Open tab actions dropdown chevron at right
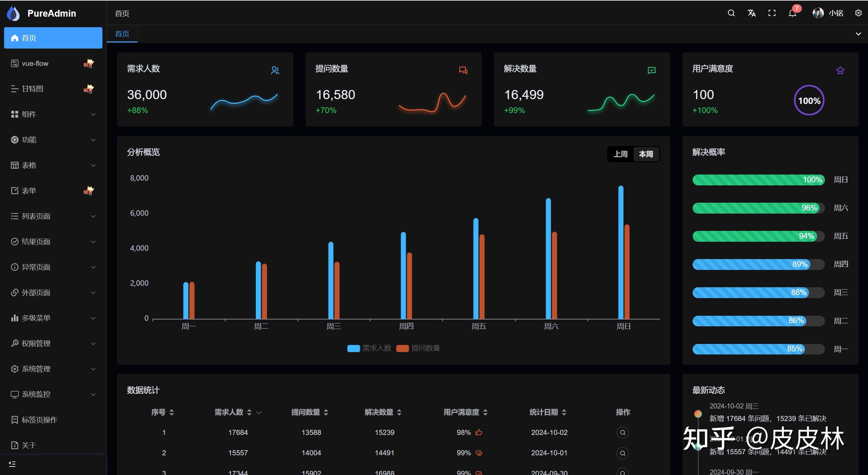This screenshot has width=868, height=475. tap(858, 34)
